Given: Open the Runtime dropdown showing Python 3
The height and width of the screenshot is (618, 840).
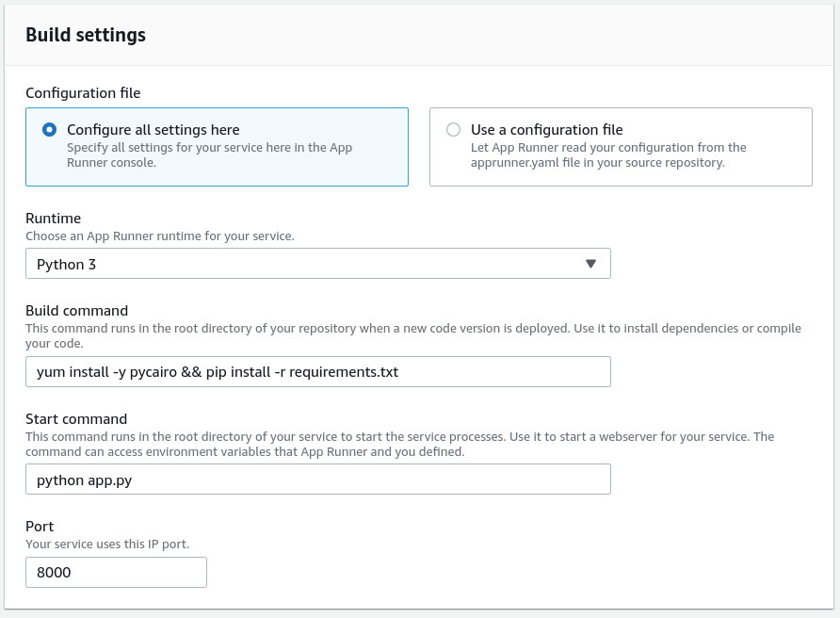Looking at the screenshot, I should (x=317, y=264).
